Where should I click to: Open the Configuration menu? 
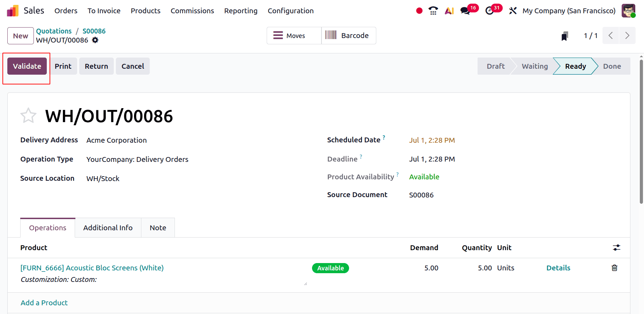pos(291,11)
